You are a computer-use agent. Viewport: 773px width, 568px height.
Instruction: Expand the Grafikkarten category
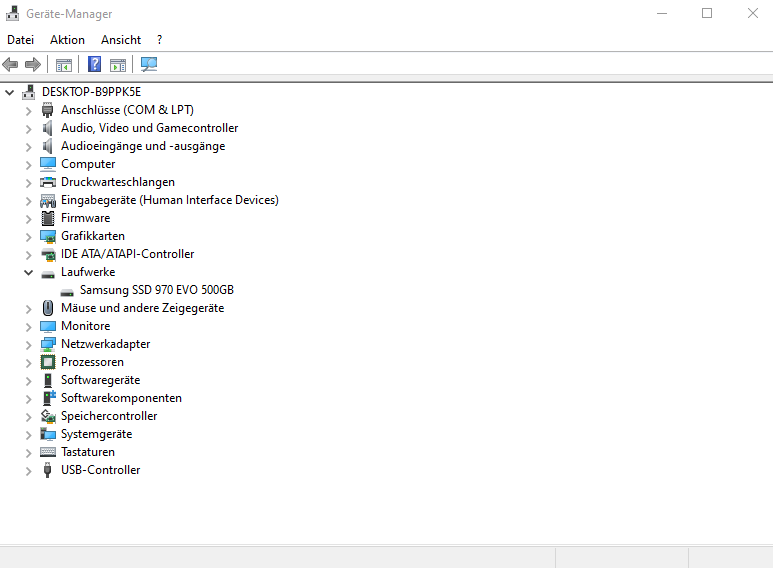[x=29, y=237]
